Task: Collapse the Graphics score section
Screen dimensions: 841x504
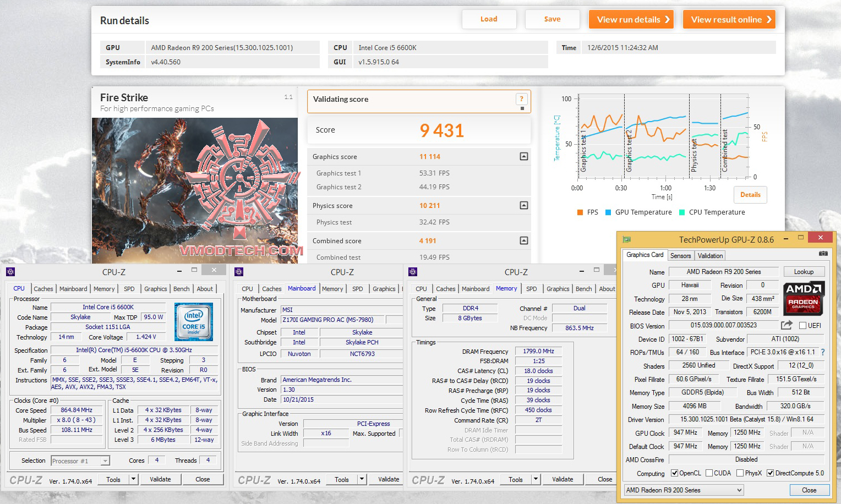Action: (524, 156)
